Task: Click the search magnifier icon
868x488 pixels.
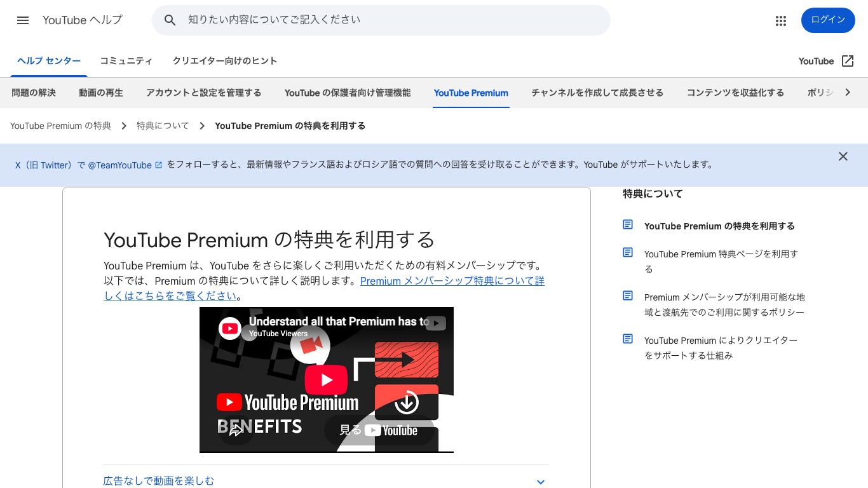Action: pyautogui.click(x=170, y=20)
